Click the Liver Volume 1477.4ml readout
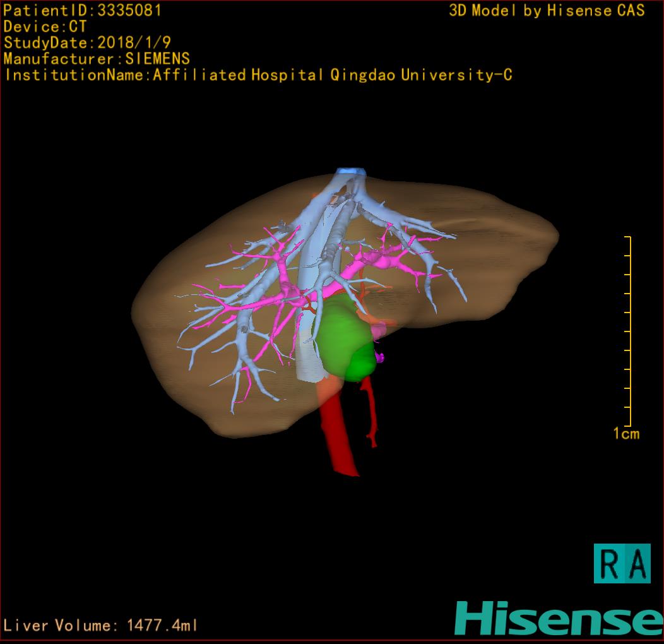The image size is (664, 644). pos(101,626)
